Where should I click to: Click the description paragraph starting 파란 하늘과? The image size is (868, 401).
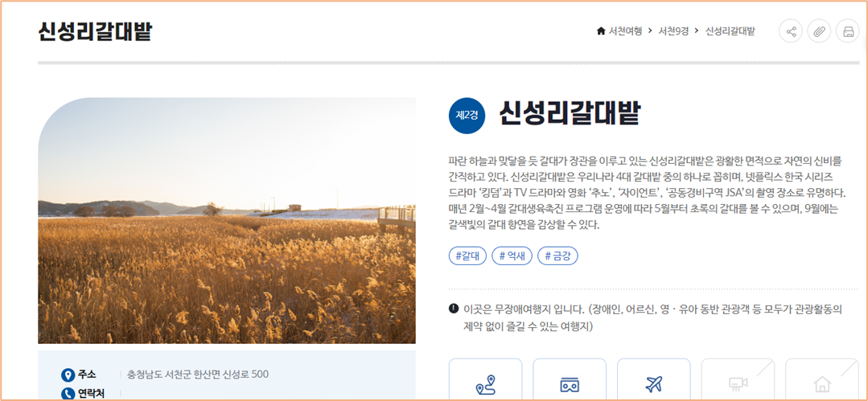[x=648, y=194]
